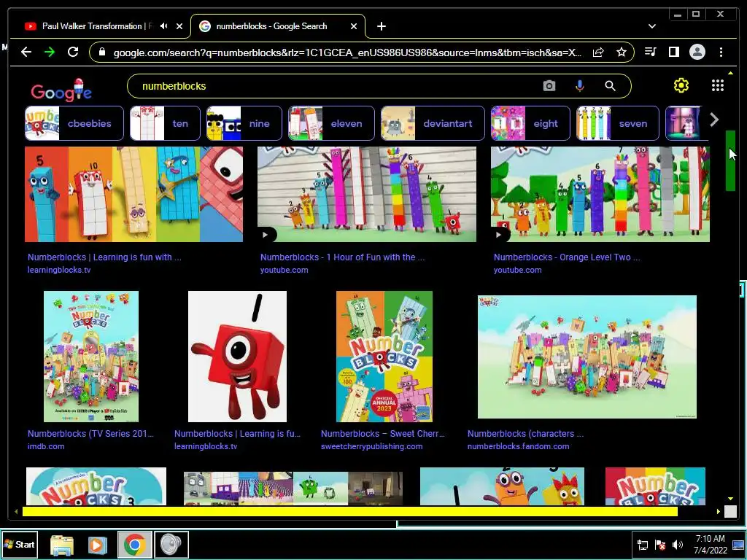Open the tray volume icon
The image size is (747, 560).
click(x=678, y=544)
